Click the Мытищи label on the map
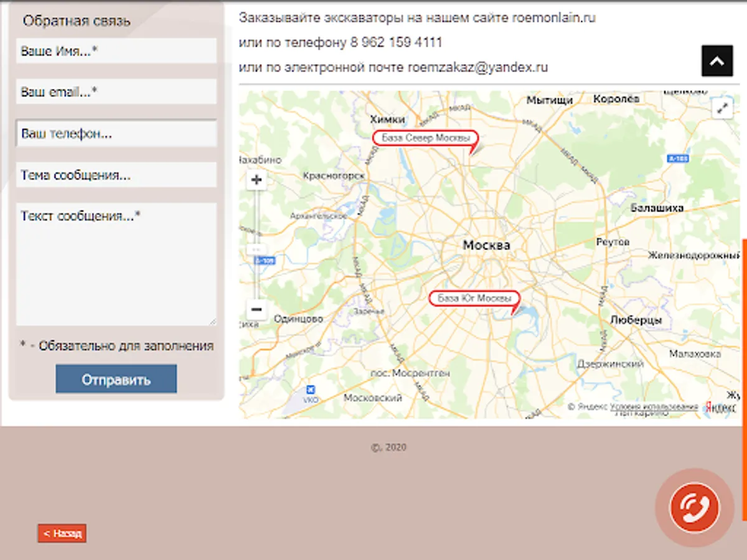 [549, 100]
